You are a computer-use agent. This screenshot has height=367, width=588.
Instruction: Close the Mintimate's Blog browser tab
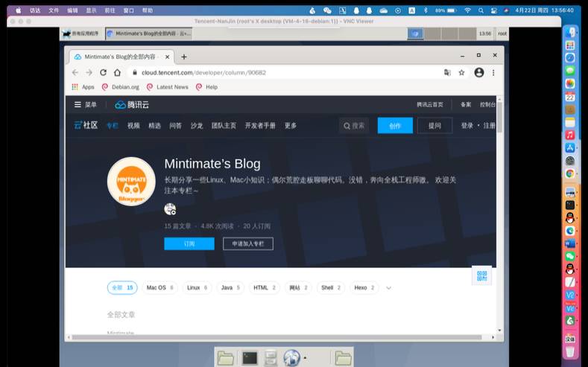pyautogui.click(x=167, y=57)
